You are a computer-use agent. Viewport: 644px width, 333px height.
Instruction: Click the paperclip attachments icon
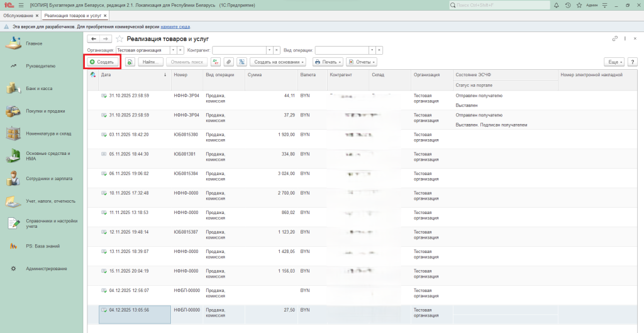point(228,62)
